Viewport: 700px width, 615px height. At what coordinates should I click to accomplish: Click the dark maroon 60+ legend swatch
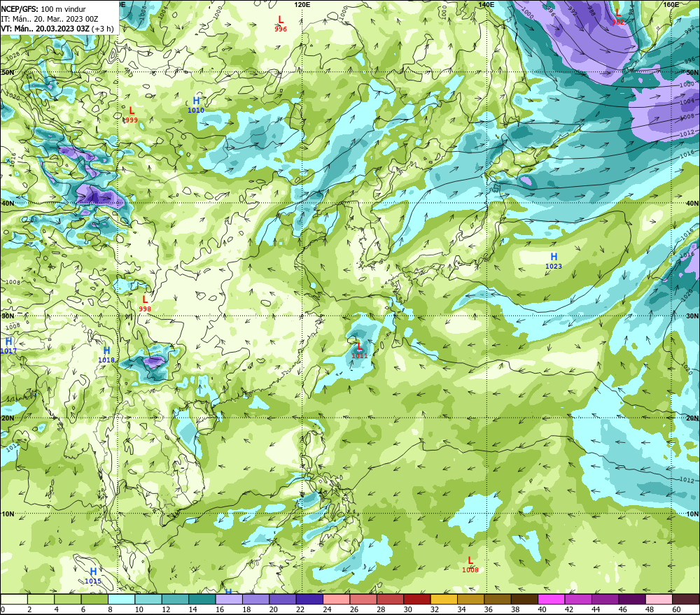point(685,599)
